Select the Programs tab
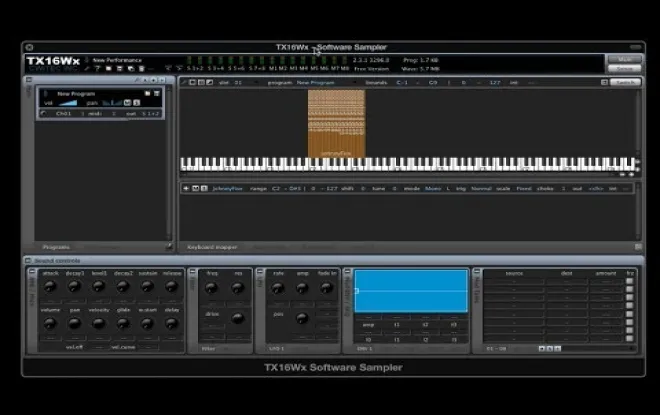This screenshot has height=415, width=660. (56, 247)
